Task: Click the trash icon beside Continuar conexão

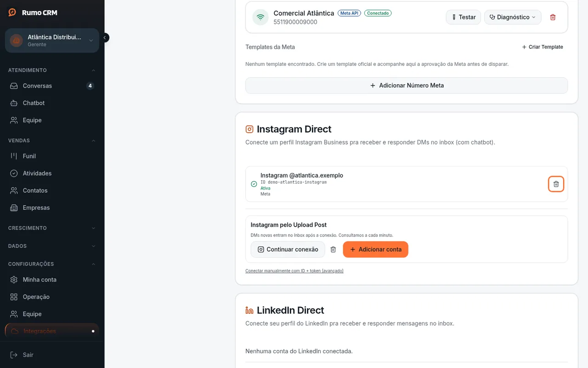Action: pos(334,249)
